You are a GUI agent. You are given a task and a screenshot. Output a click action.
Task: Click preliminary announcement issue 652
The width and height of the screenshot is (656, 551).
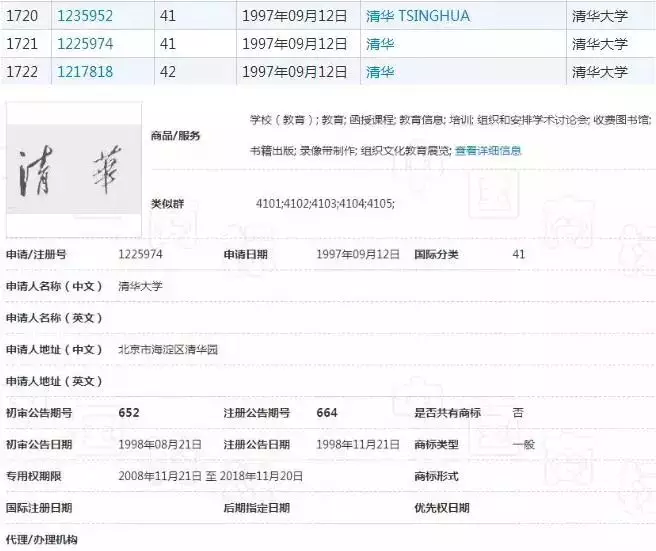coord(129,413)
